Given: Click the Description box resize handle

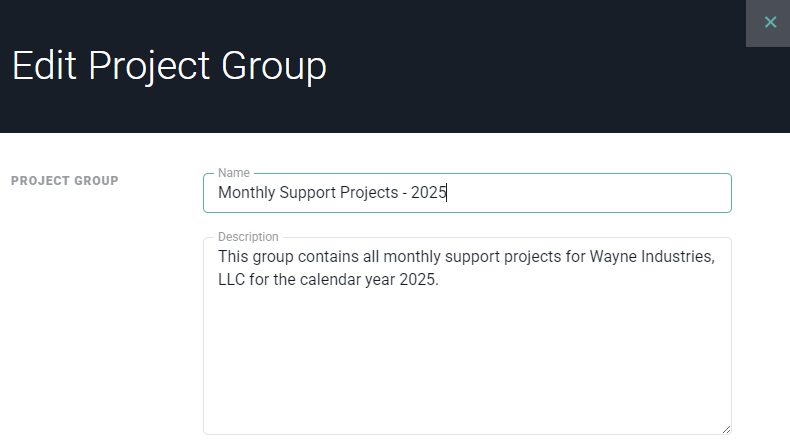Looking at the screenshot, I should 726,429.
